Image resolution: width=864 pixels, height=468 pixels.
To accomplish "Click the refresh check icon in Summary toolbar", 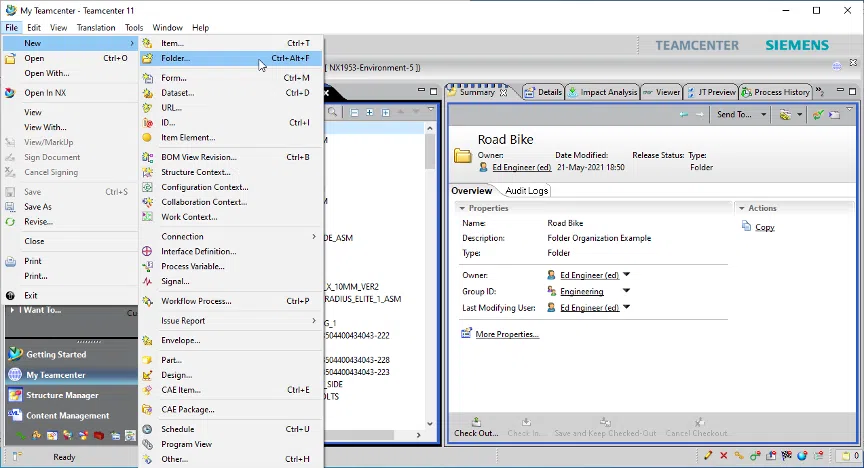I will (818, 114).
